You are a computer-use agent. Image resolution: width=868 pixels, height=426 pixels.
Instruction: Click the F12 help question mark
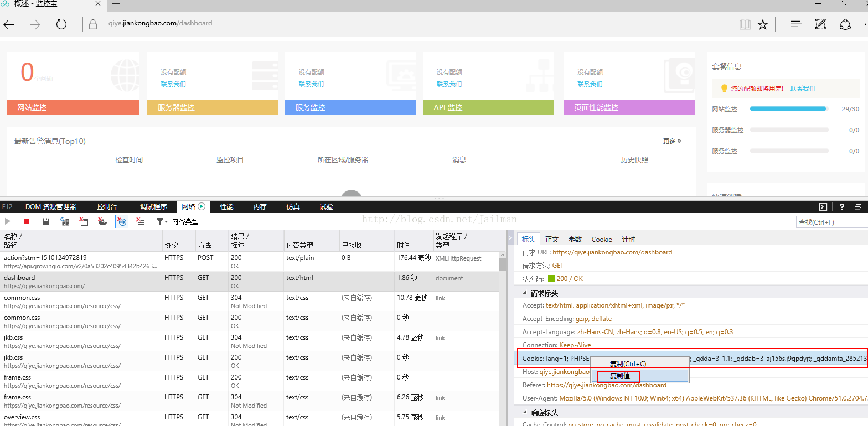842,207
